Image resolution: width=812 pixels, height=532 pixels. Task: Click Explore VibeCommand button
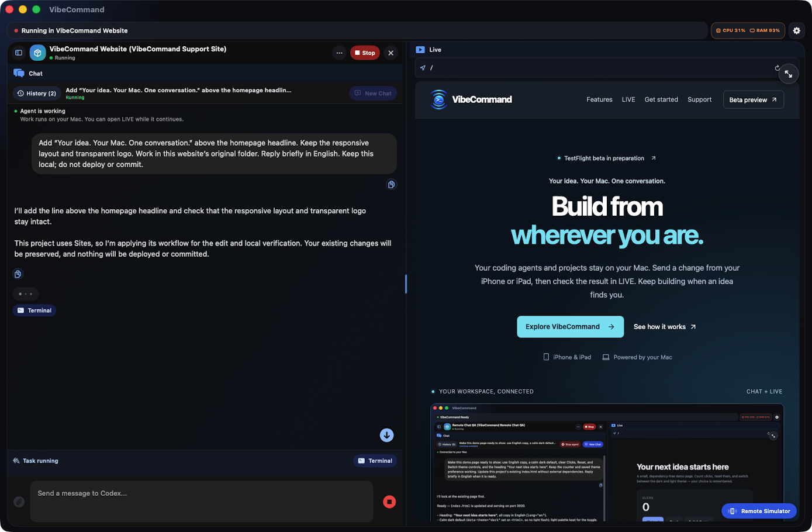tap(570, 327)
